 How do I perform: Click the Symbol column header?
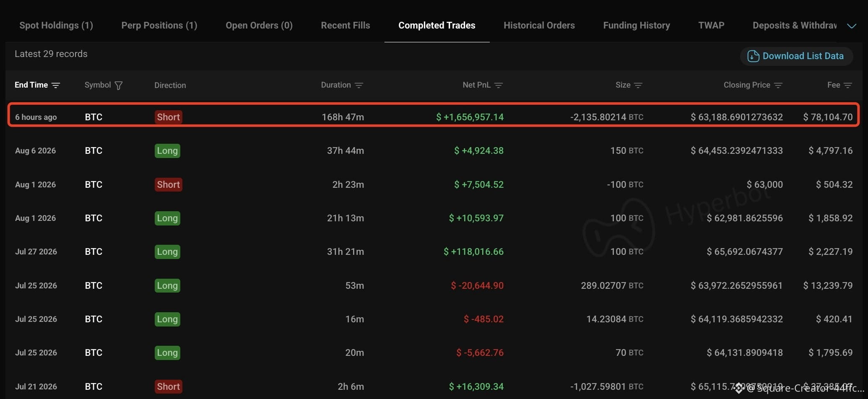click(x=98, y=85)
